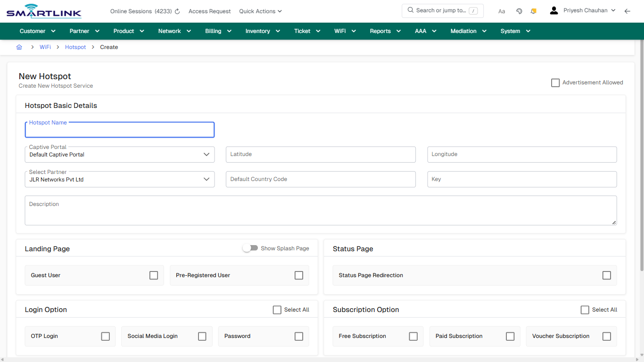Open the Mediation menu
Screen dimensions: 644x362
click(x=469, y=31)
